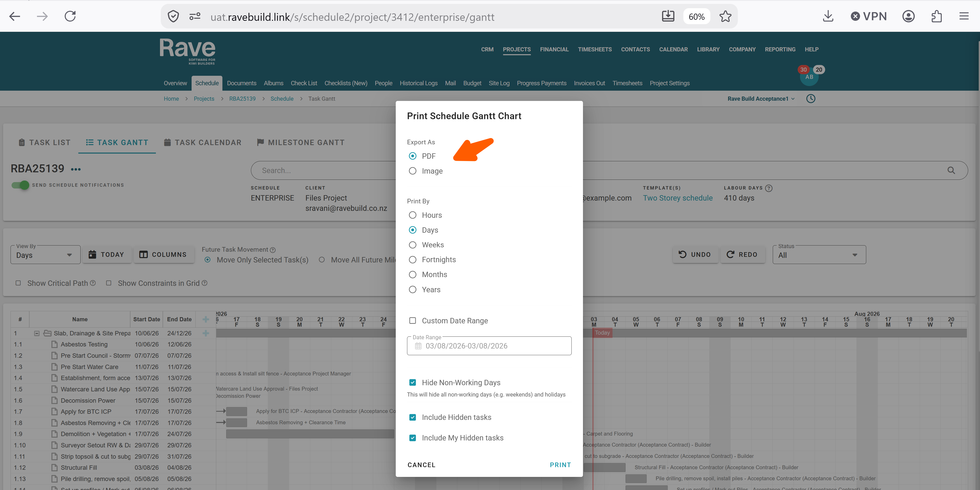Click the 20 notification badge
980x490 pixels.
tap(819, 70)
